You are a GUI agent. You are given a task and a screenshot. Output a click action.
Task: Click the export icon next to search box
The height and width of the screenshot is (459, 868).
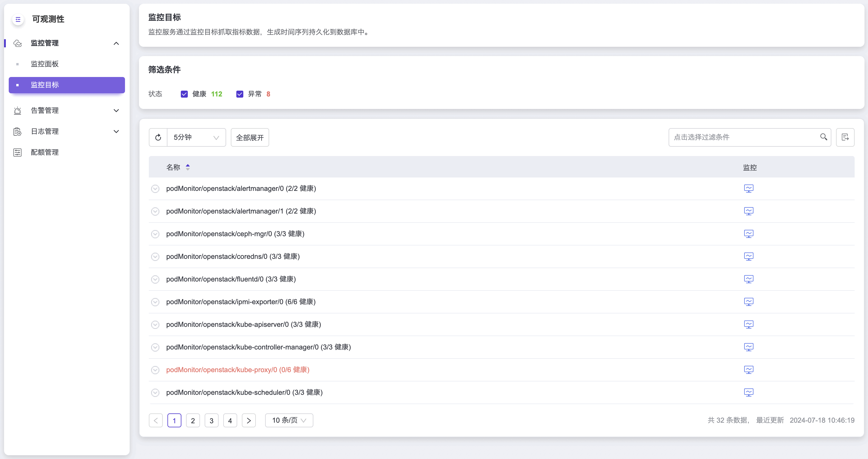point(845,137)
